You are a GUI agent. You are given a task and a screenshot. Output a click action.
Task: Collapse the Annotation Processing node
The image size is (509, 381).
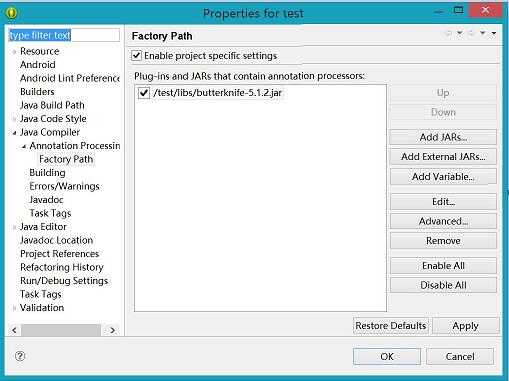pos(24,146)
